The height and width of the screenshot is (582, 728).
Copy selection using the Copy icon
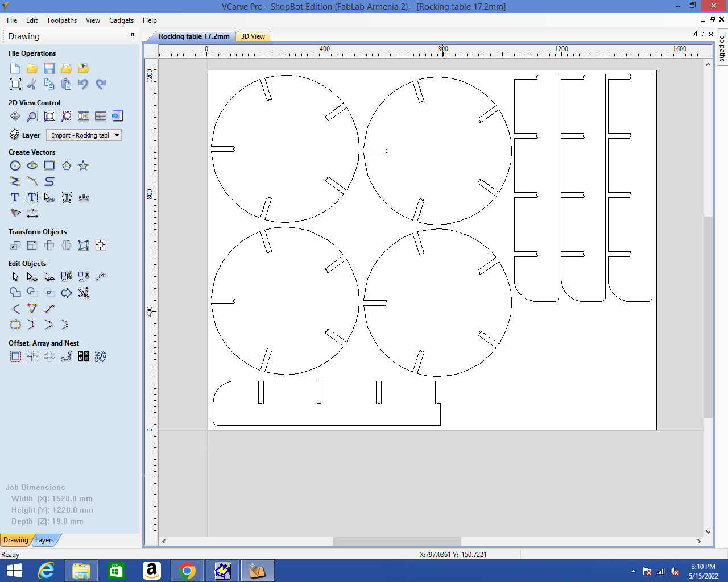[49, 84]
